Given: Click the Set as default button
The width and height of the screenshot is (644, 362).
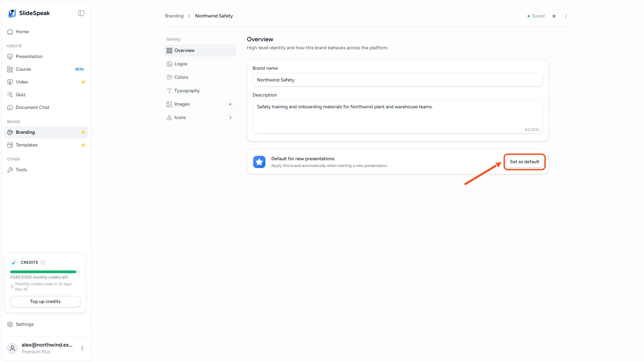Looking at the screenshot, I should click(x=525, y=162).
